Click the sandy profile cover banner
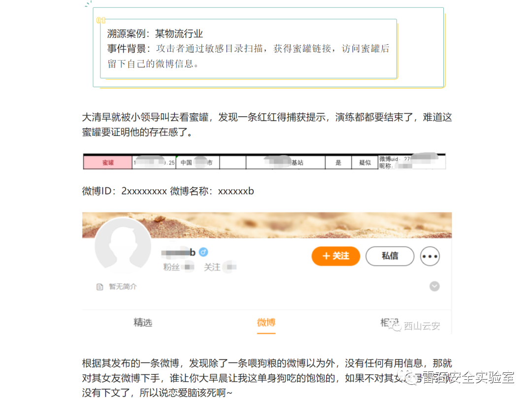Viewport: 532px width, 401px height. point(267,225)
